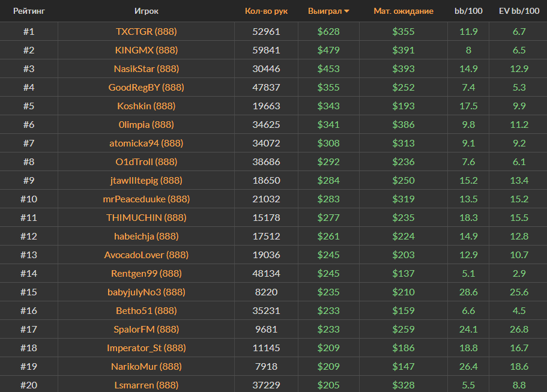The height and width of the screenshot is (392, 547).
Task: Open Lsmarren (888) player profile
Action: click(146, 385)
